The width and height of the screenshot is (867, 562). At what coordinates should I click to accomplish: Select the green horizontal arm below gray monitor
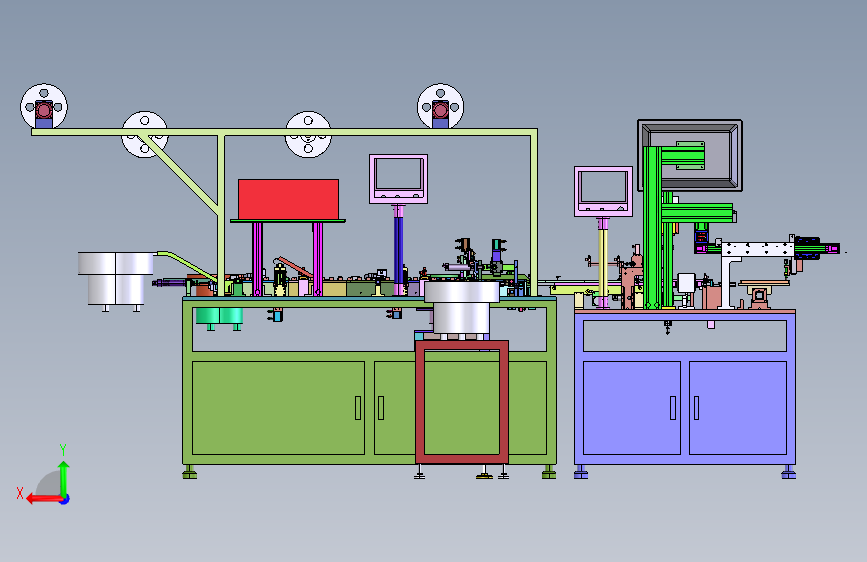[x=697, y=212]
